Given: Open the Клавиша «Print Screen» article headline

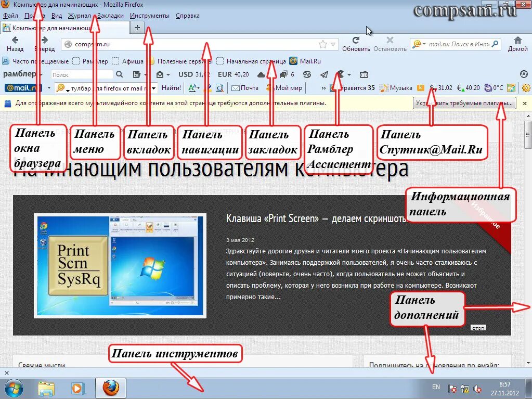Looking at the screenshot, I should (316, 218).
